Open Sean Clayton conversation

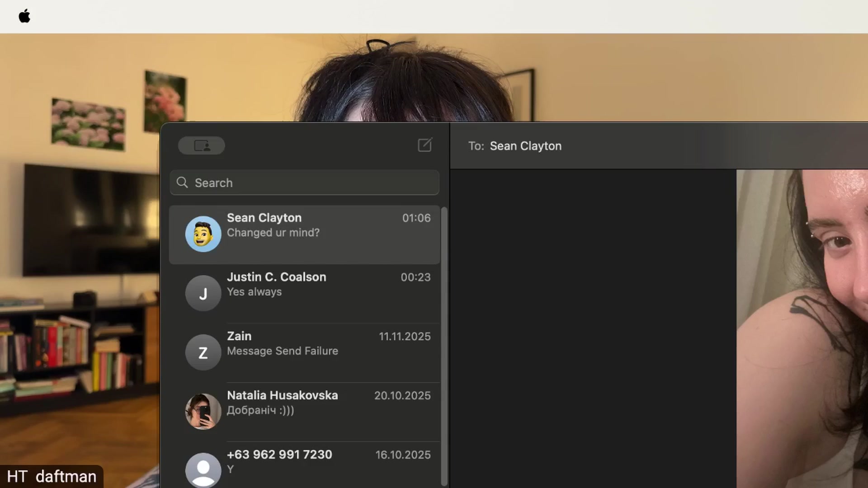(x=304, y=235)
